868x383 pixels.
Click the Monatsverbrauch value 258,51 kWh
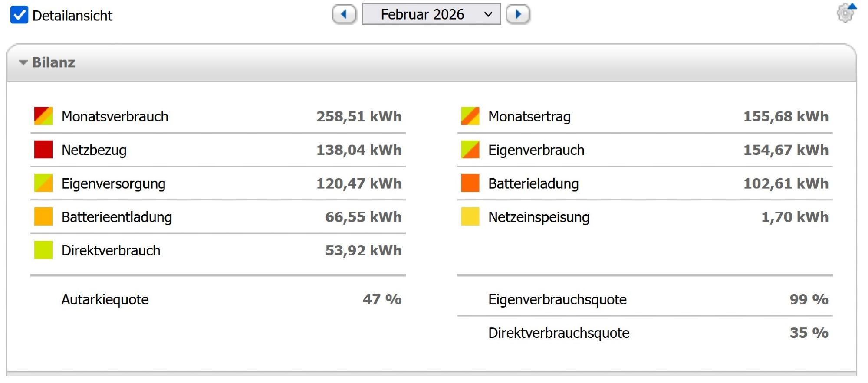click(359, 116)
